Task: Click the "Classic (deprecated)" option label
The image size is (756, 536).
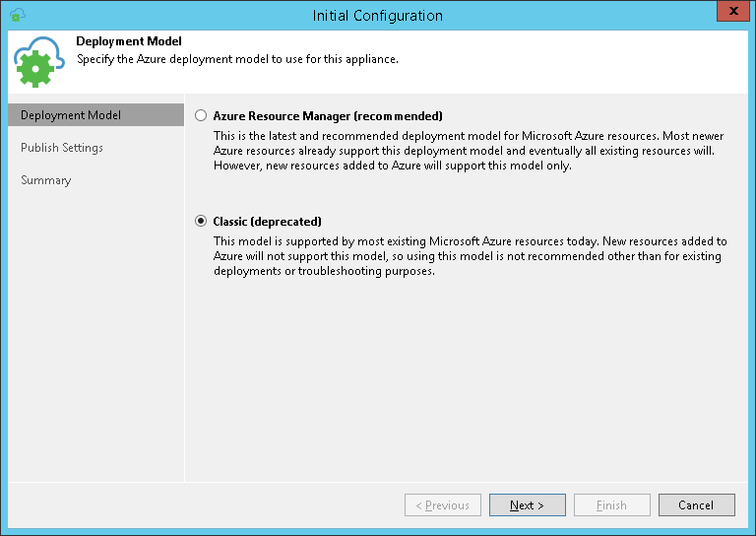Action: pos(267,222)
